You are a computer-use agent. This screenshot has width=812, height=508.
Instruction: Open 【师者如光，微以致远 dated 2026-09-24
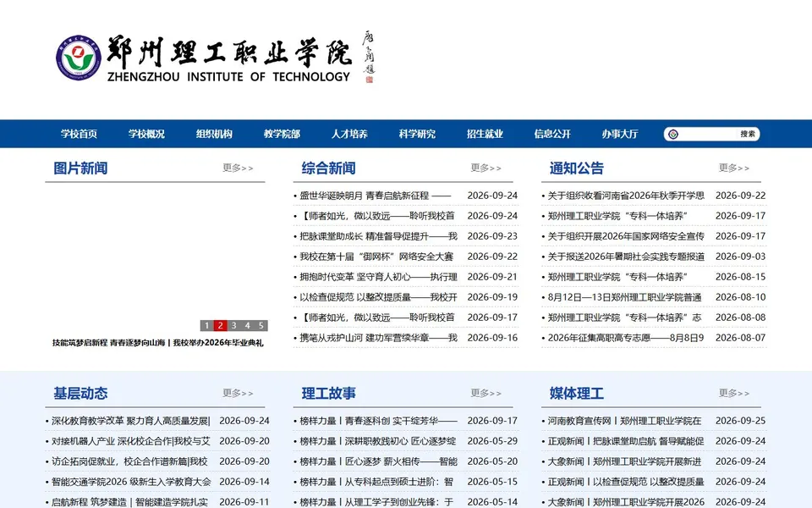click(x=377, y=216)
